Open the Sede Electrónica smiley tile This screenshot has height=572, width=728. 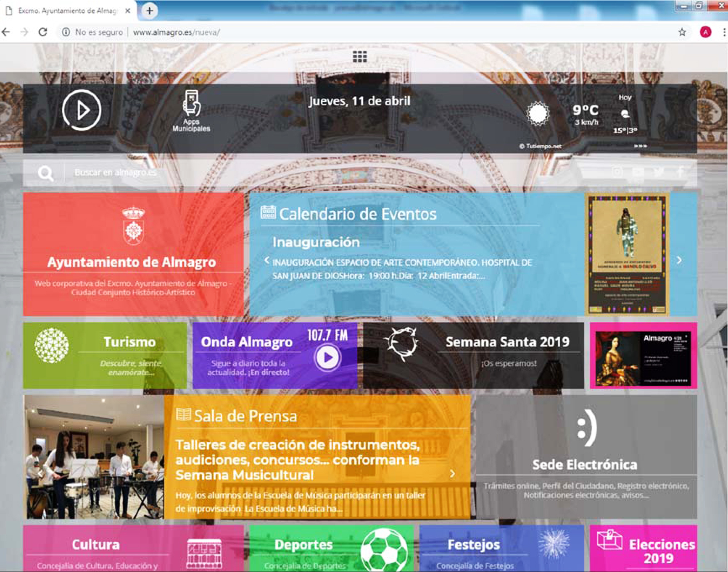586,456
